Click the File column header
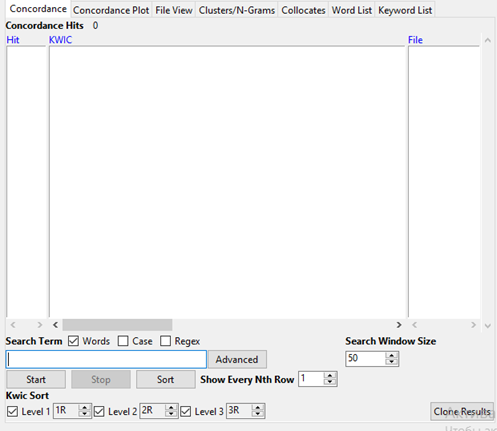Image resolution: width=497 pixels, height=431 pixels. pos(415,40)
